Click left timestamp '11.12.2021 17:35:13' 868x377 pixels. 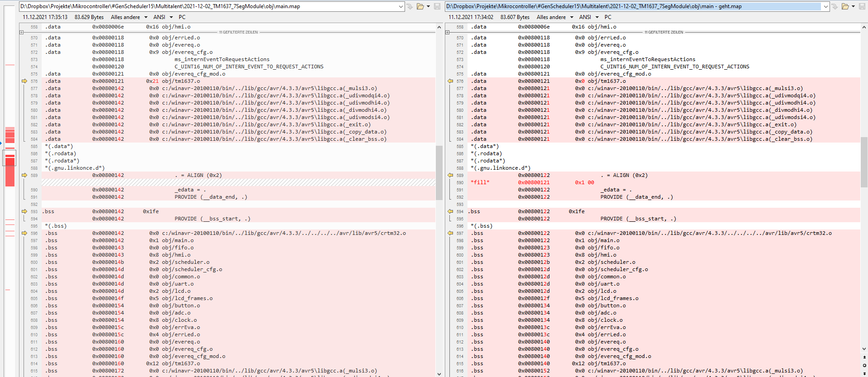click(x=45, y=17)
